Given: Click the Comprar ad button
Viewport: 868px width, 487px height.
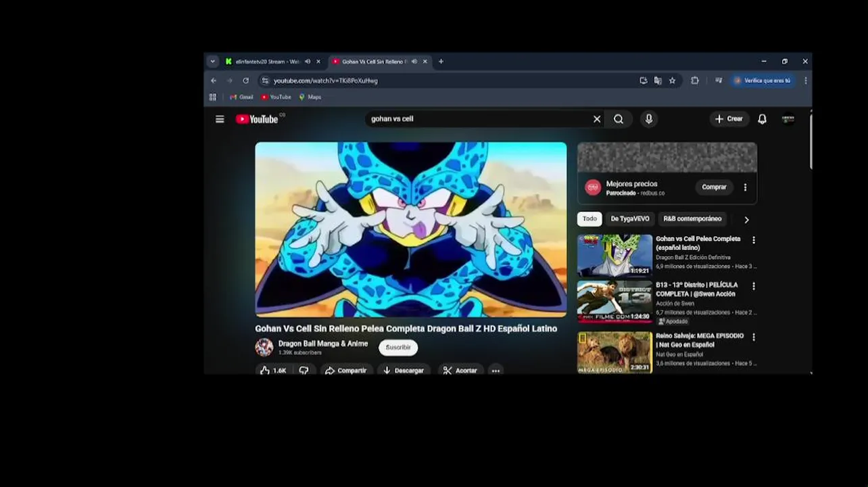Looking at the screenshot, I should 714,187.
